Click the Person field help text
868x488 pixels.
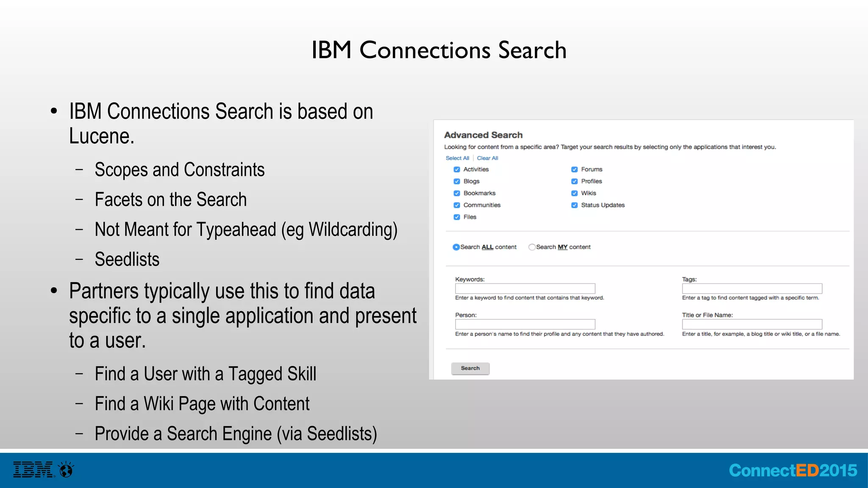(x=559, y=334)
